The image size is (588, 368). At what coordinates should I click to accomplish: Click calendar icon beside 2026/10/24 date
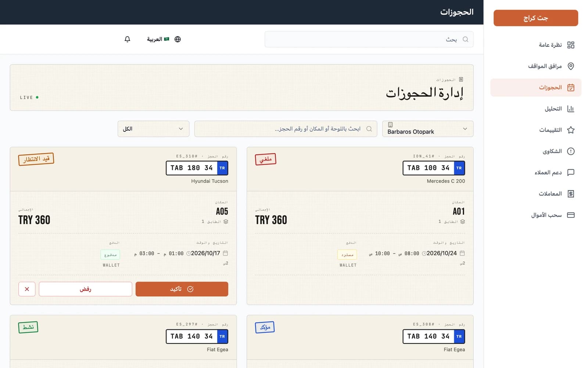pos(462,253)
